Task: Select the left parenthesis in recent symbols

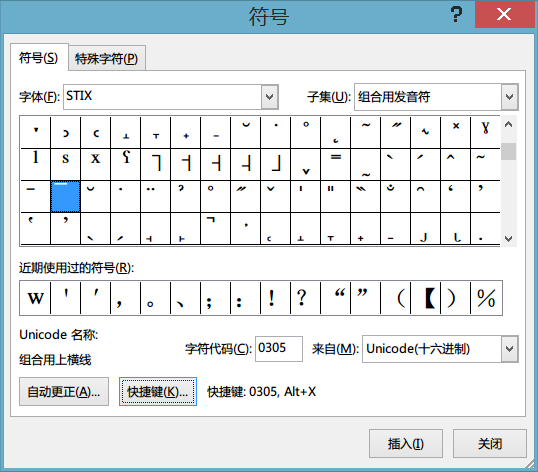Action: pyautogui.click(x=396, y=298)
